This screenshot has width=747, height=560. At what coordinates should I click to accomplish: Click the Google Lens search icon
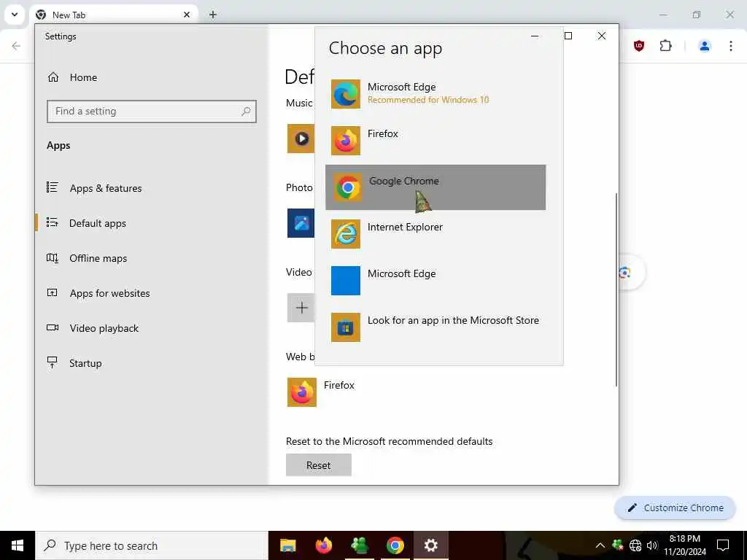[x=624, y=273]
